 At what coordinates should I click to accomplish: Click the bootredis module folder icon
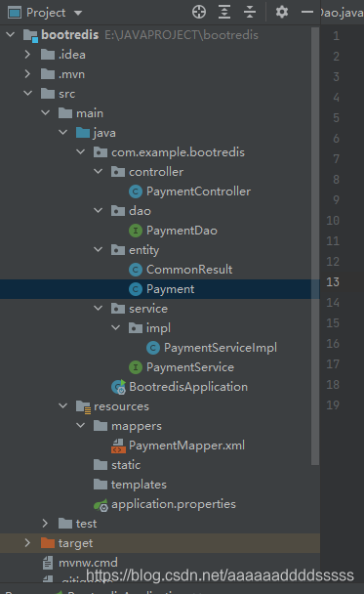[x=30, y=35]
